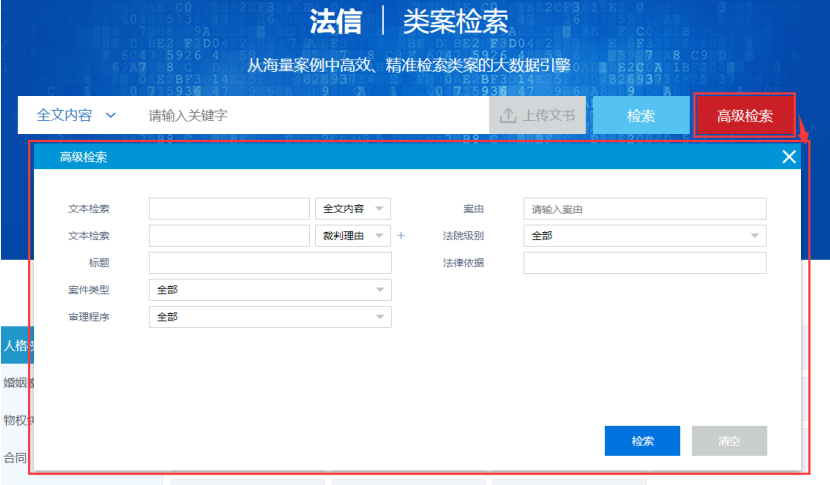The width and height of the screenshot is (830, 485).
Task: Select the 人格 category tab on the left
Action: point(17,345)
